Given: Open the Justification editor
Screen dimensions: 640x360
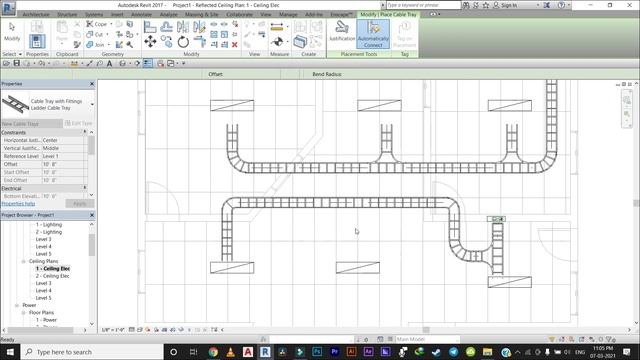Looking at the screenshot, I should pyautogui.click(x=342, y=31).
